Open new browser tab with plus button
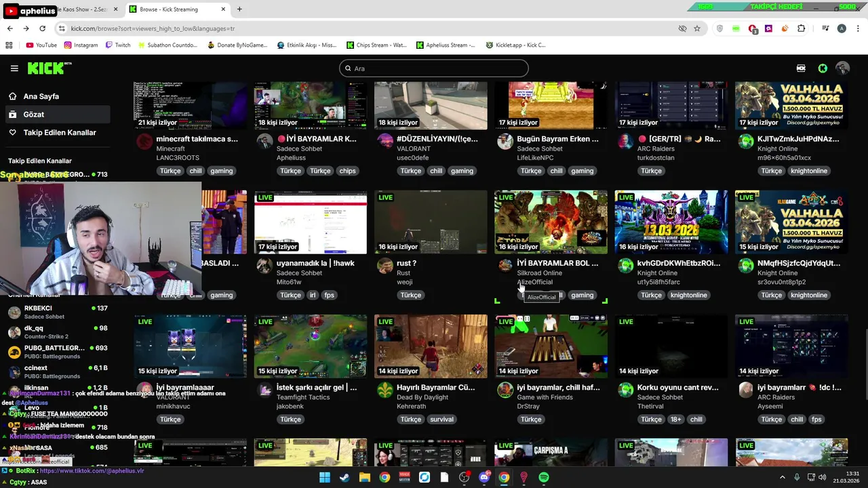The image size is (868, 488). [x=239, y=9]
